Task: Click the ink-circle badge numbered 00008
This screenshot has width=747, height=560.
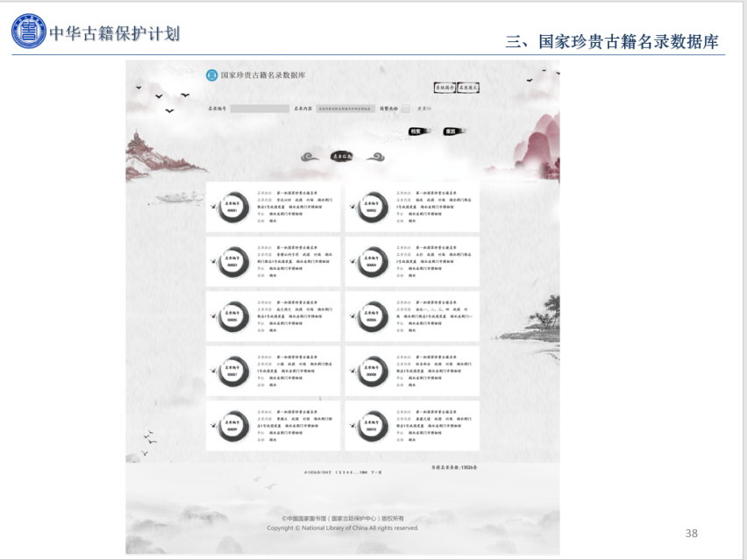Action: click(x=372, y=371)
